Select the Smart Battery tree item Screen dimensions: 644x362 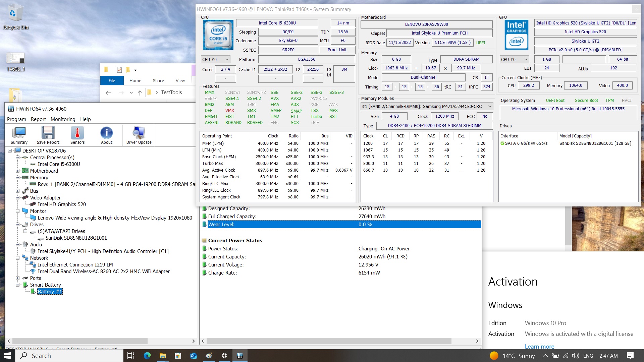point(45,285)
